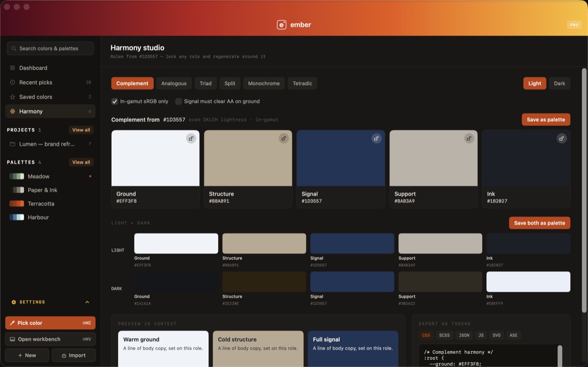Toggle lock on the Ground card
Screen dimensions: 588x367
(191, 139)
